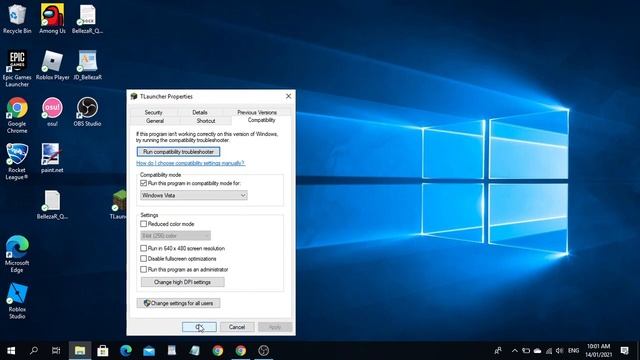Select the Epic Games Launcher desktop icon
The image size is (640, 360).
(x=17, y=68)
